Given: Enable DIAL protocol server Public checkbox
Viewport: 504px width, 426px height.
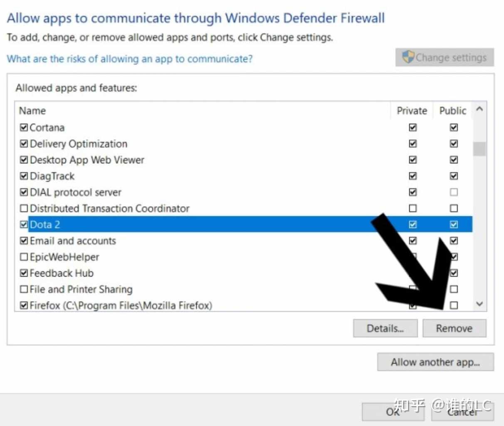Looking at the screenshot, I should click(454, 192).
